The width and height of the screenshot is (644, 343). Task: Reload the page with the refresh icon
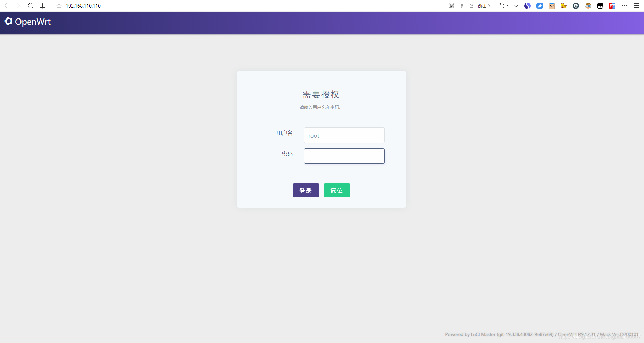(31, 6)
